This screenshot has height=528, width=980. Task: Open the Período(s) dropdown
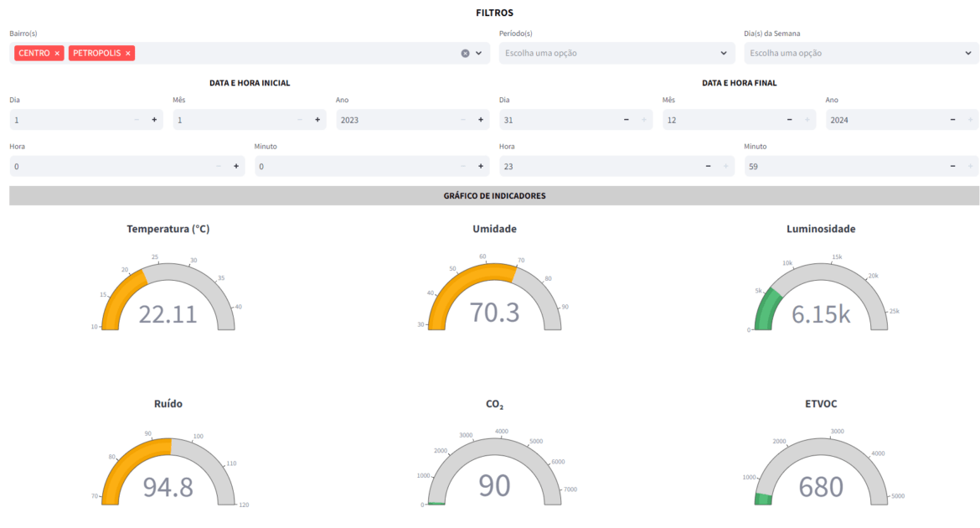coord(616,54)
